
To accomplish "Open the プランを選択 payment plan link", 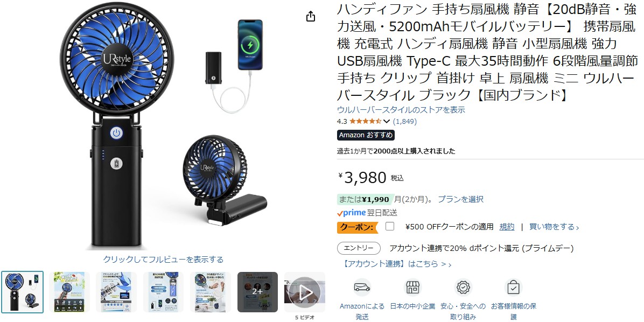I will click(x=460, y=199).
